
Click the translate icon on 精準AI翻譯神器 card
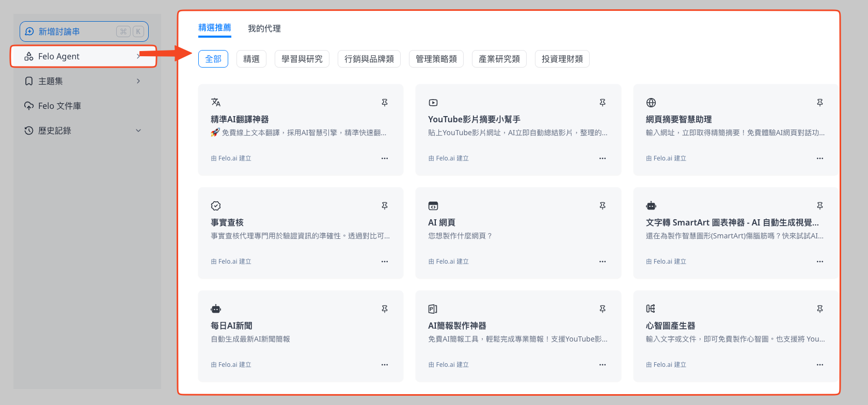216,102
